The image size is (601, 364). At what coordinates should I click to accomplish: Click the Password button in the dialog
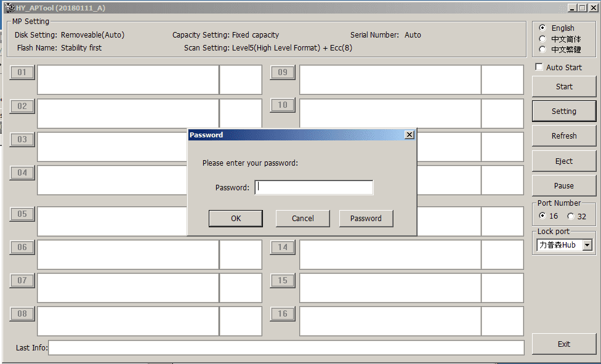coord(366,218)
